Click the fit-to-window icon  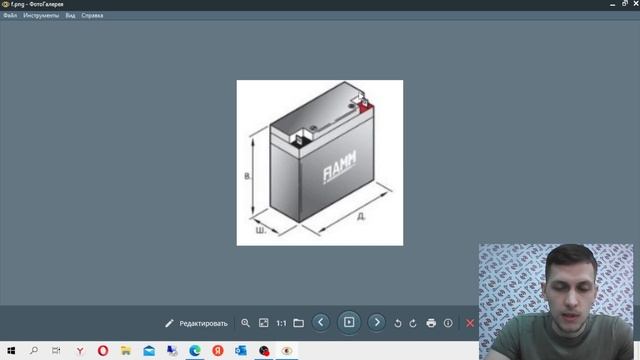[264, 323]
